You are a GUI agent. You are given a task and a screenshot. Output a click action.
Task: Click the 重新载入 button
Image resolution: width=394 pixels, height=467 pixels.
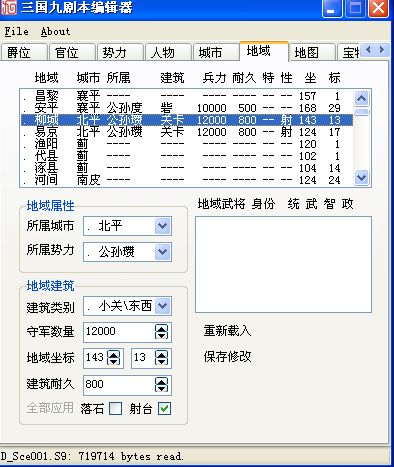pyautogui.click(x=227, y=331)
